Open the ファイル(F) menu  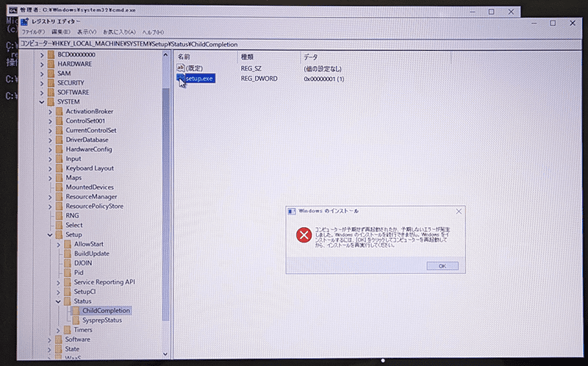pos(33,32)
